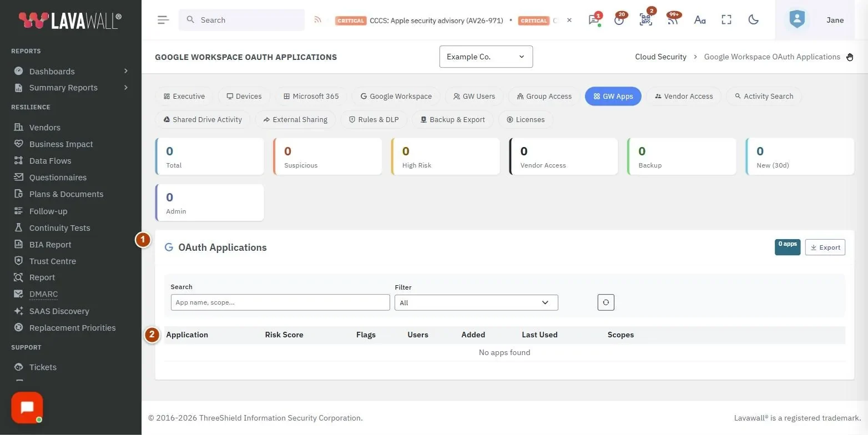The width and height of the screenshot is (868, 435).
Task: Open SAAS Discovery in the sidebar
Action: 59,311
